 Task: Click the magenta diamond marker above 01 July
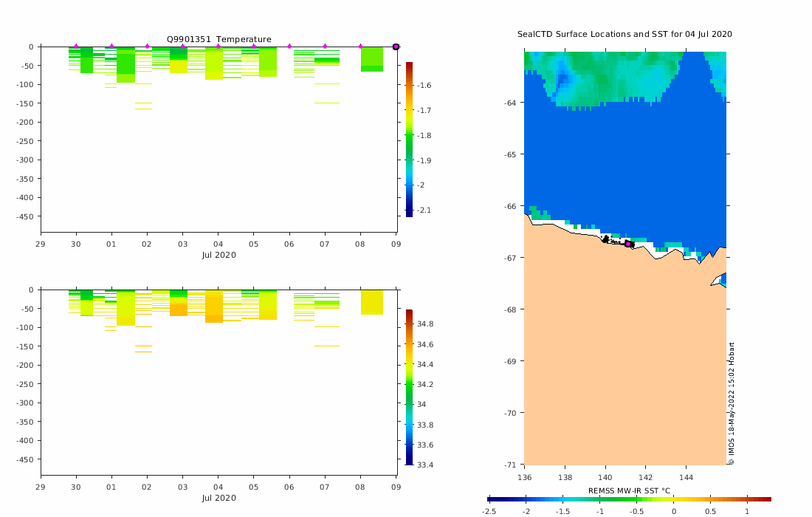111,47
